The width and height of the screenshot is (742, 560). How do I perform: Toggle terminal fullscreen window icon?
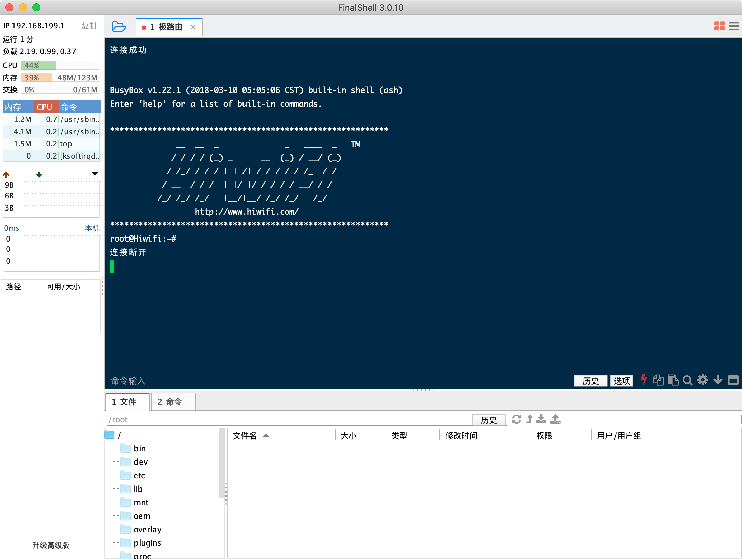733,381
